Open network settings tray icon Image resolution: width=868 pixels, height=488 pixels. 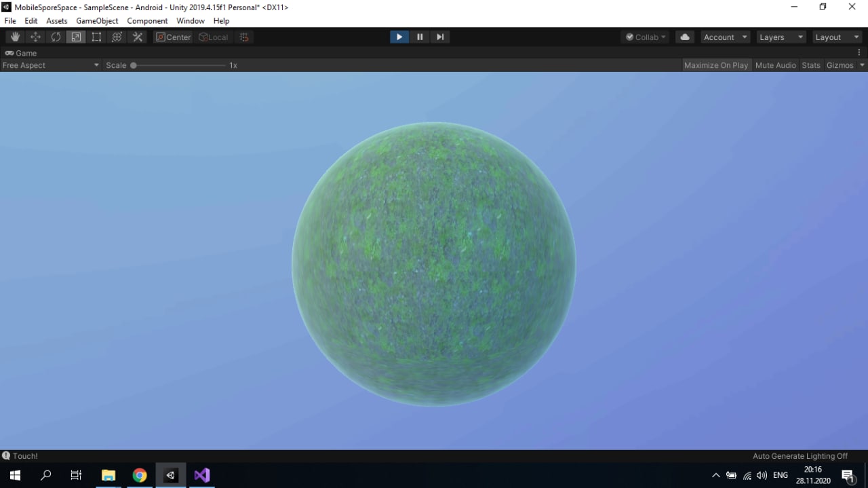[x=747, y=475]
